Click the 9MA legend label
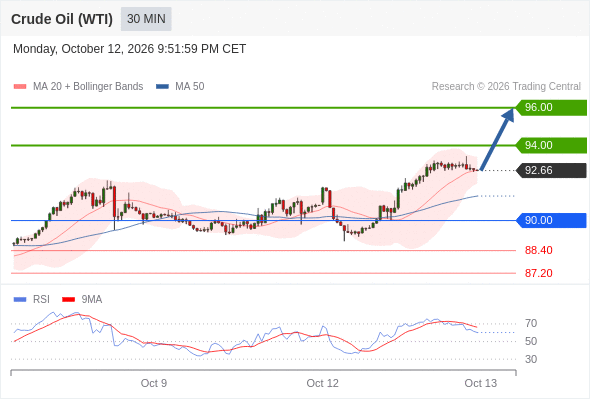590x400 pixels. pyautogui.click(x=92, y=300)
